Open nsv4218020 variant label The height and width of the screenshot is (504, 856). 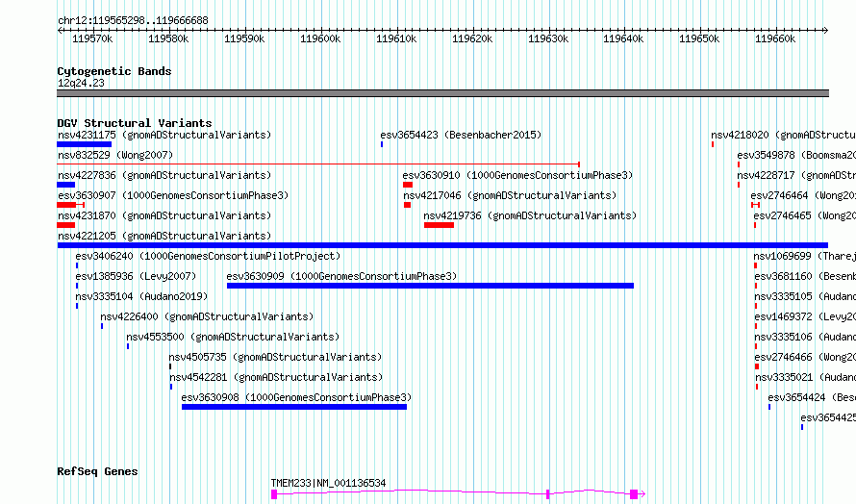coord(783,135)
